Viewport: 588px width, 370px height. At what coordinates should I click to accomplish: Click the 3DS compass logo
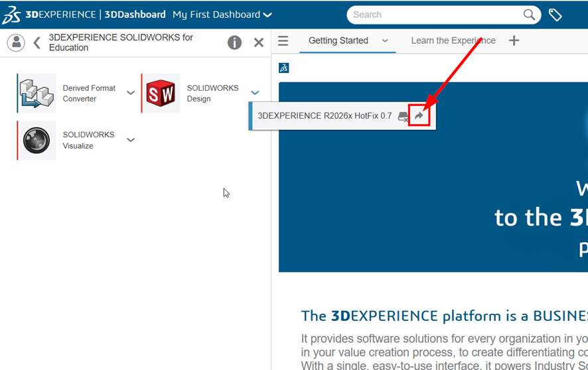11,15
